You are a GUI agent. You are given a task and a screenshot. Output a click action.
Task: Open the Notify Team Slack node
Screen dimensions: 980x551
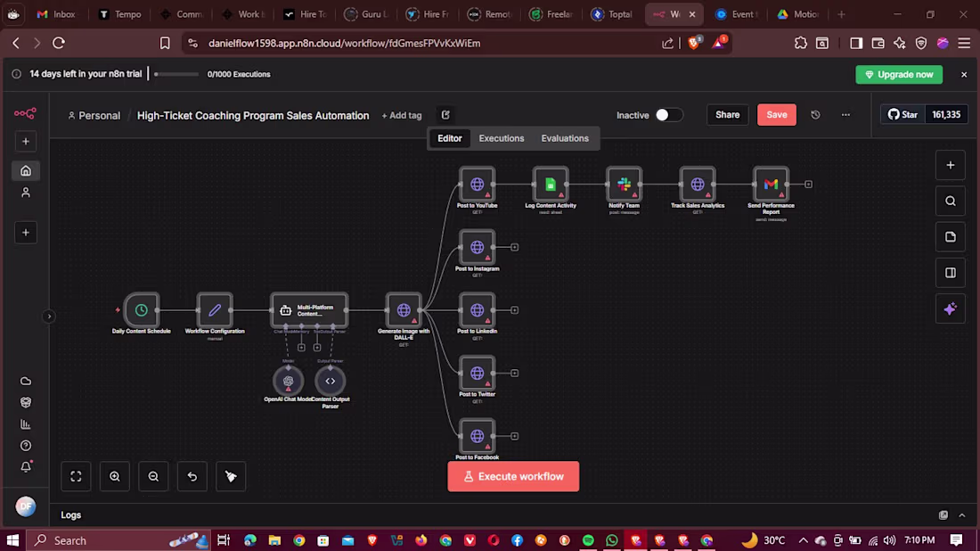[624, 185]
